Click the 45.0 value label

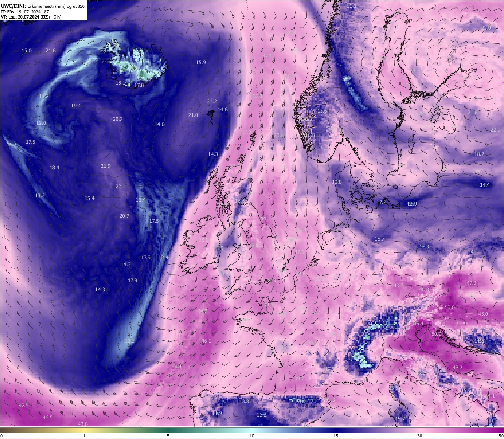tap(483, 314)
